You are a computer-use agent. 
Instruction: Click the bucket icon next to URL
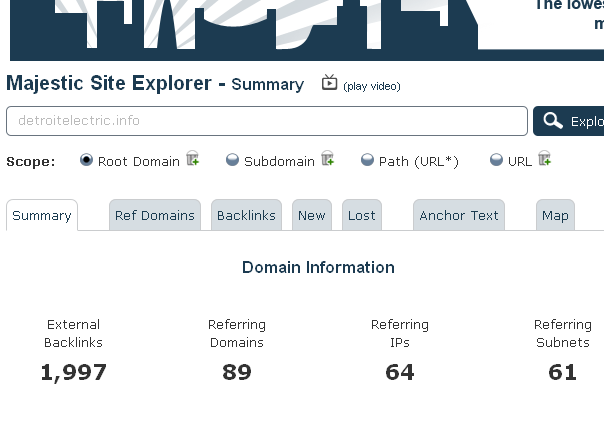(545, 159)
